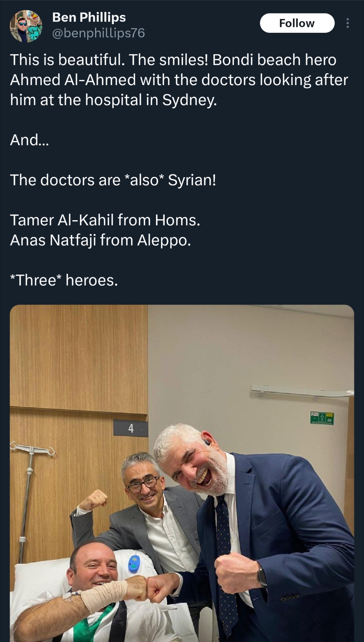Open the three-dot more options menu
Viewport: 364px width, 642px height.
[348, 23]
